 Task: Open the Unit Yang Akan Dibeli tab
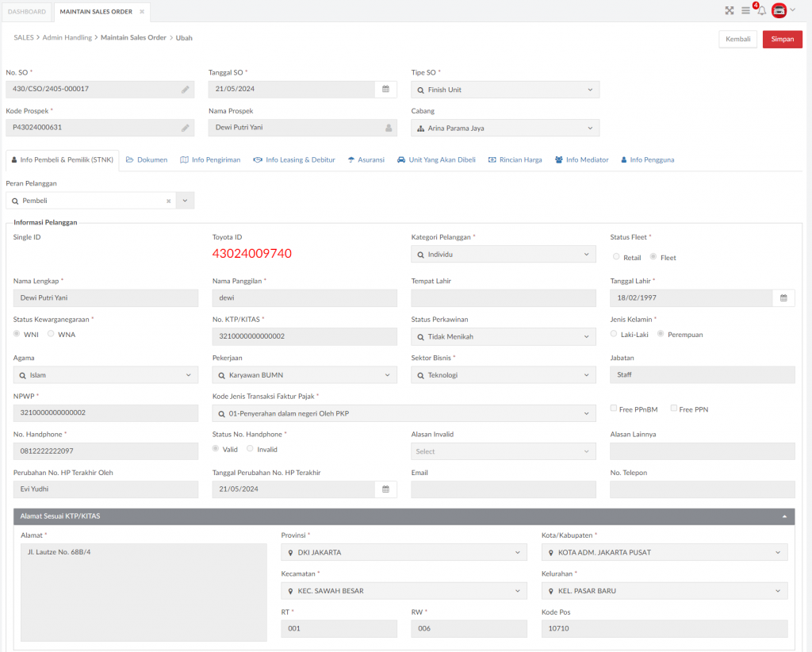point(437,160)
